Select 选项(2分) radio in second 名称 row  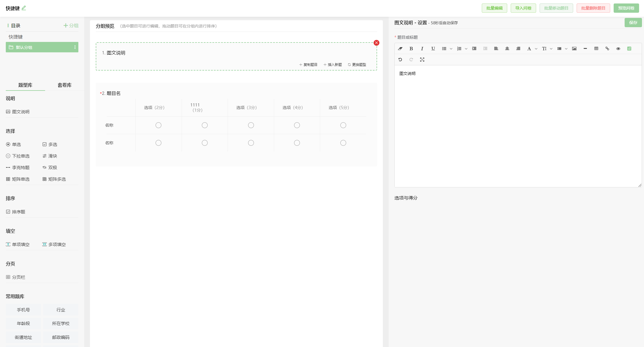(x=158, y=143)
